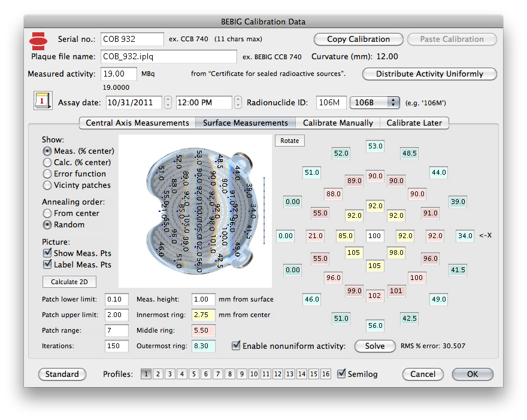Screen dimensions: 527x420
Task: Choose the Error function radio option
Action: tap(47, 174)
